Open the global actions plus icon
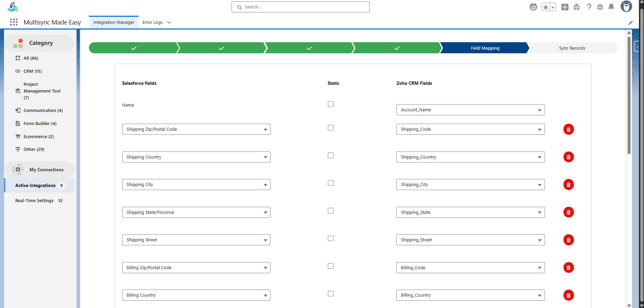 point(565,7)
